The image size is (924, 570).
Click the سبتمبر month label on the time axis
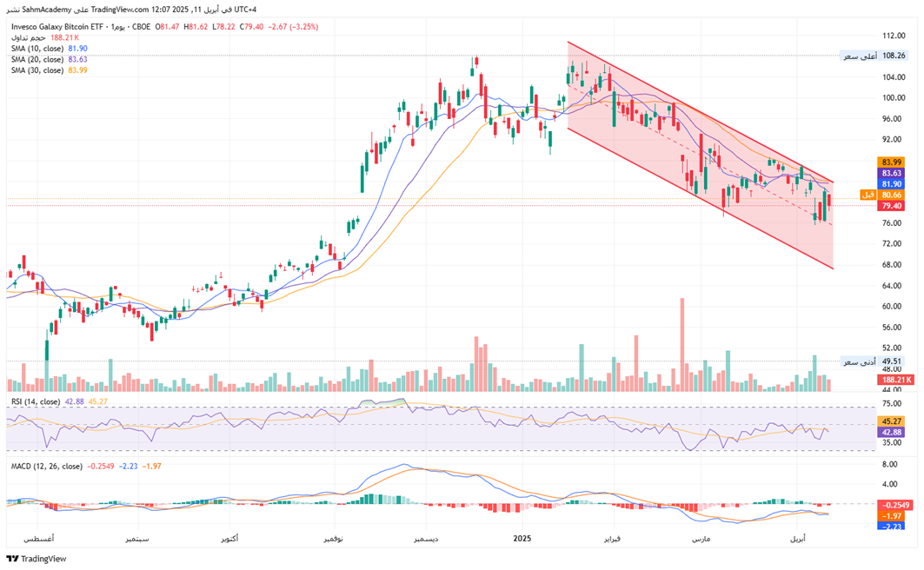pos(138,539)
